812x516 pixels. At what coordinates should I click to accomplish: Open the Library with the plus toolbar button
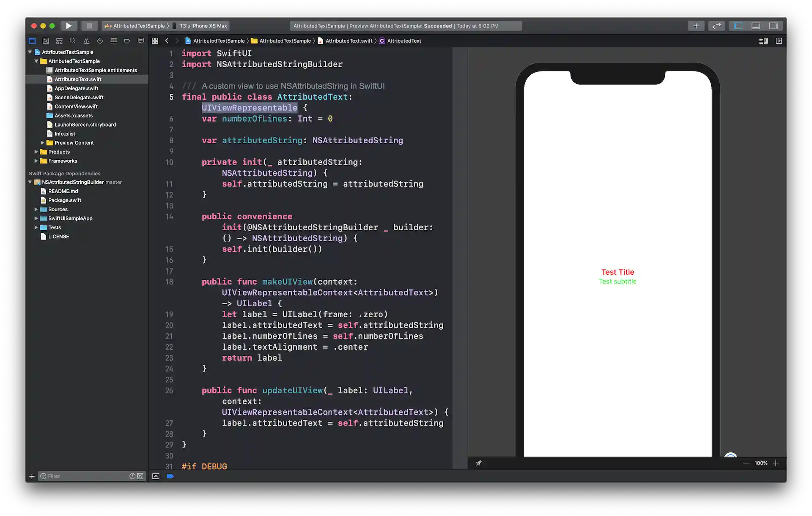[696, 26]
